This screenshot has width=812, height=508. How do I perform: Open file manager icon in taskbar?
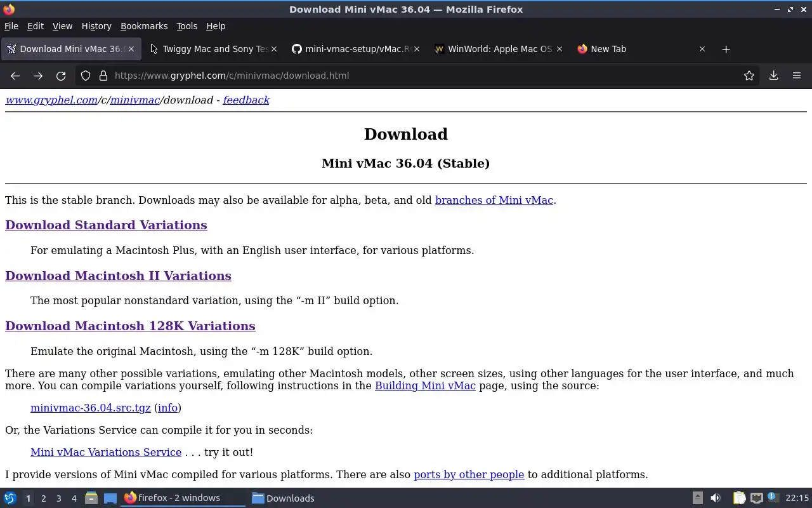[91, 498]
